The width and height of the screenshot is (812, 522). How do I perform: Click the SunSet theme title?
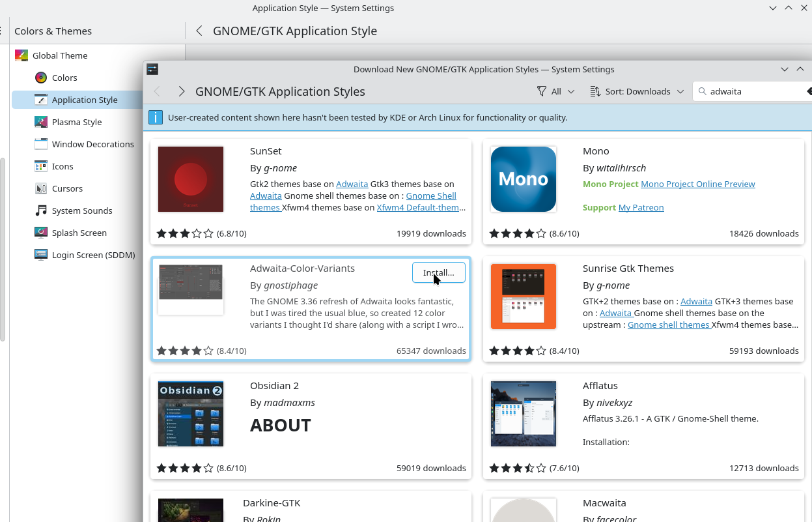coord(266,151)
